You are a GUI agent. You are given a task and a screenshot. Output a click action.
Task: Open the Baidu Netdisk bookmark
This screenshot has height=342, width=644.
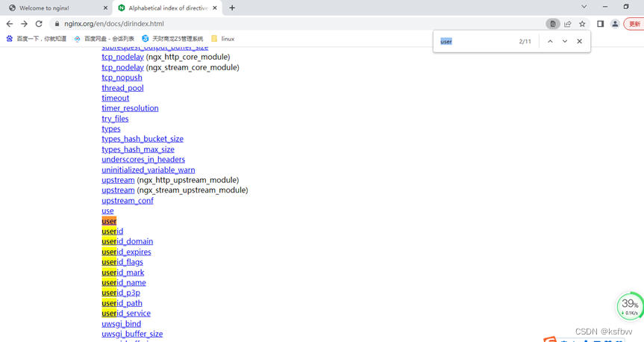(104, 39)
